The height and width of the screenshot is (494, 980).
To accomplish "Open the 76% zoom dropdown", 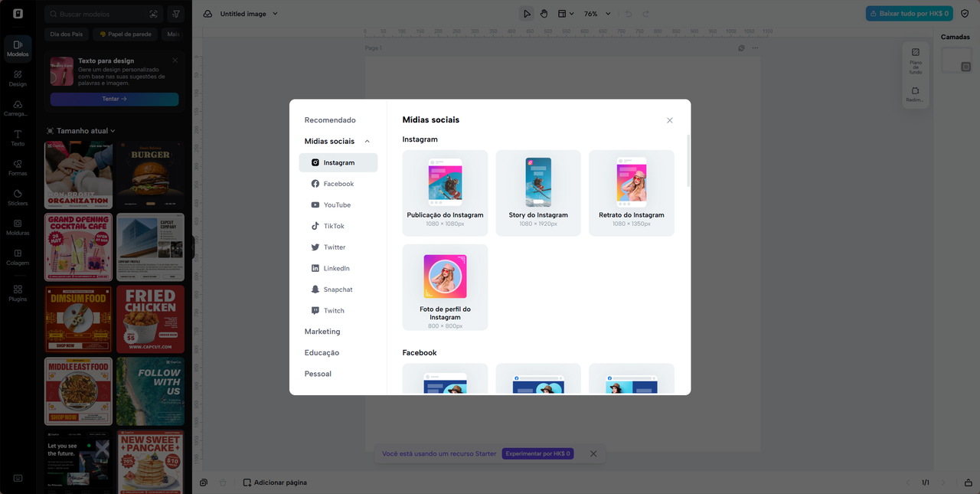I will [x=597, y=14].
